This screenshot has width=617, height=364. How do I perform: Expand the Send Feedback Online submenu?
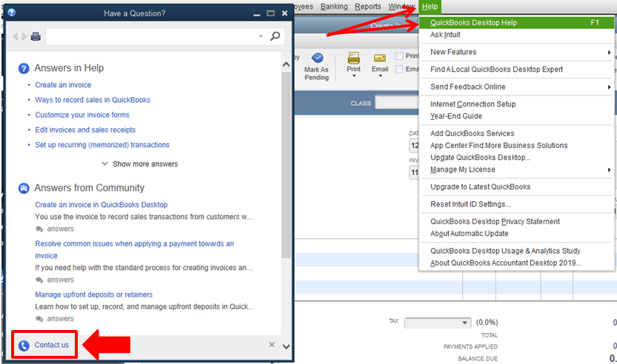[609, 87]
